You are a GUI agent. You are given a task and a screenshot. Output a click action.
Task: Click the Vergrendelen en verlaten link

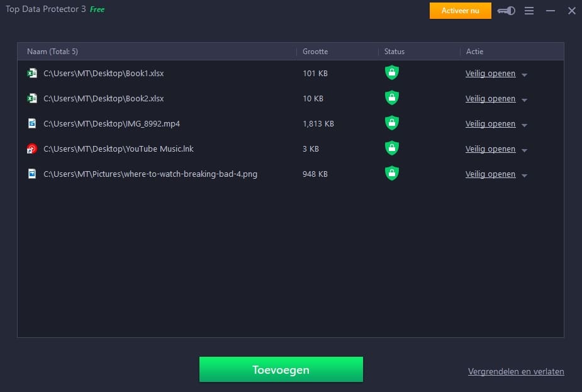(516, 372)
